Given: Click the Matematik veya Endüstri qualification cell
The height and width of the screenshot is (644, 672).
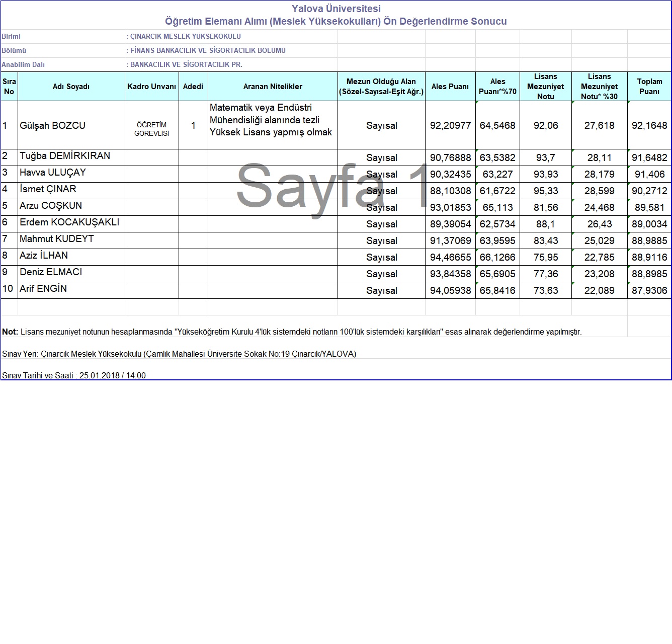Looking at the screenshot, I should coord(273,125).
